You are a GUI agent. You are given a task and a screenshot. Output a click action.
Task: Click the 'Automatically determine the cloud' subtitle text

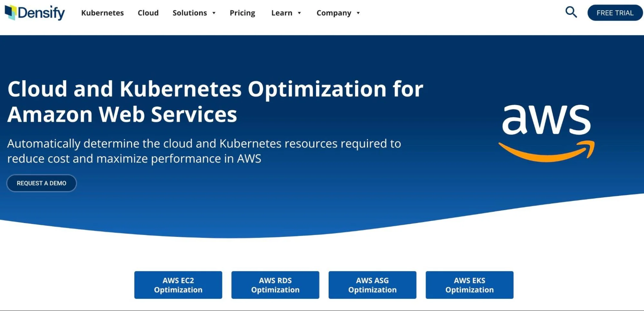point(204,151)
